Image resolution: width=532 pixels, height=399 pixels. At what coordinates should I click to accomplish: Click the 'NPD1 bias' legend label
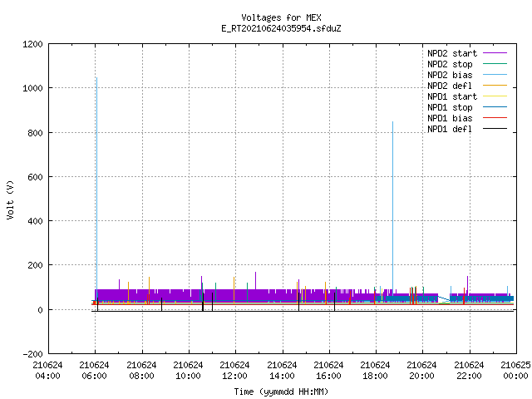pos(450,118)
